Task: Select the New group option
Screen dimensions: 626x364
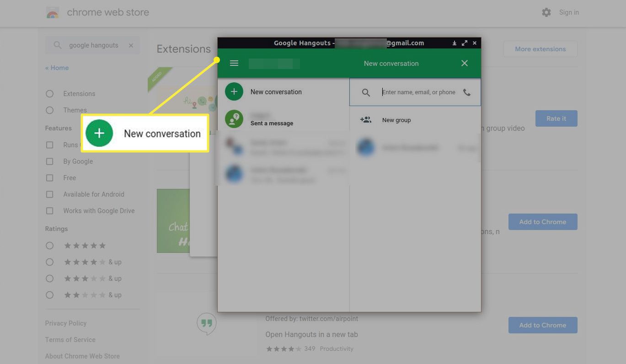Action: pyautogui.click(x=415, y=120)
